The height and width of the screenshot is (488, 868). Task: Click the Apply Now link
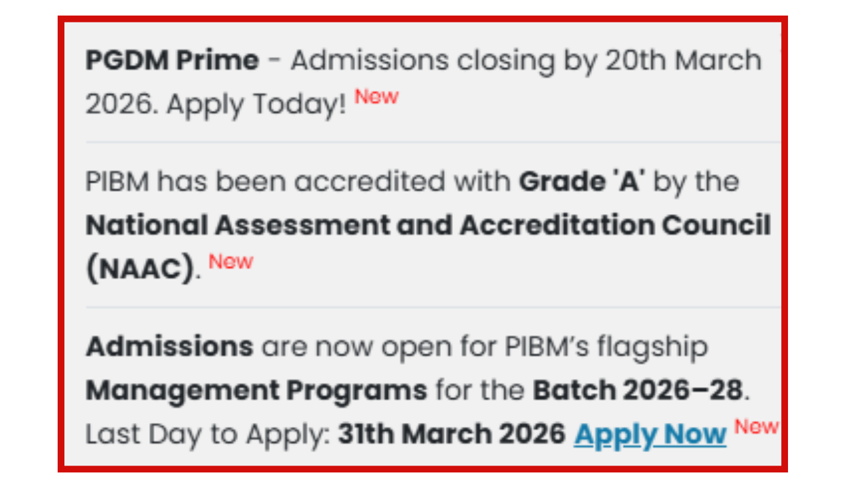650,434
